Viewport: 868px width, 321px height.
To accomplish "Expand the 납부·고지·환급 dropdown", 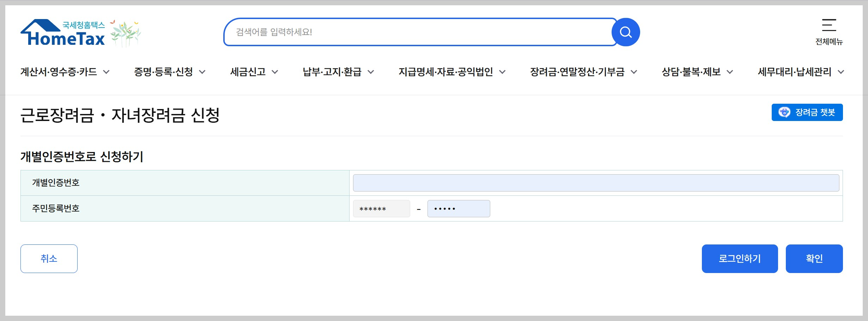I will coord(333,72).
